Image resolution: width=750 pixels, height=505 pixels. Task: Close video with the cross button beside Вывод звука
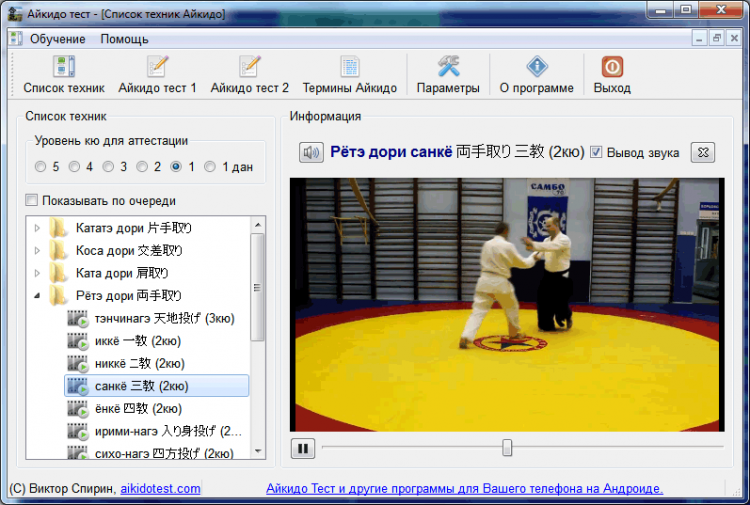tap(703, 153)
